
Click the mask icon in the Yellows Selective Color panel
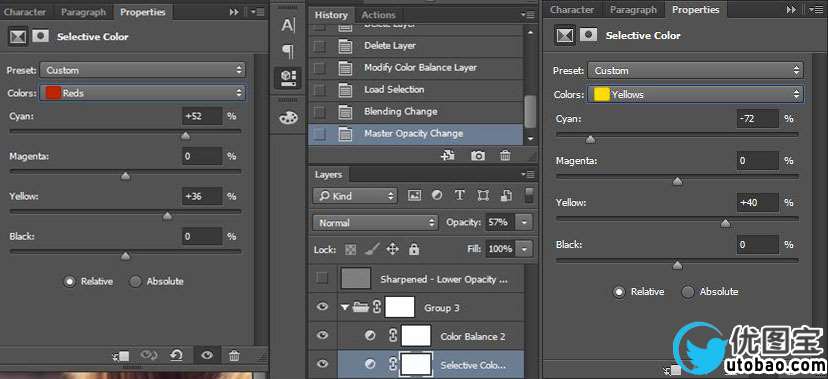click(589, 35)
